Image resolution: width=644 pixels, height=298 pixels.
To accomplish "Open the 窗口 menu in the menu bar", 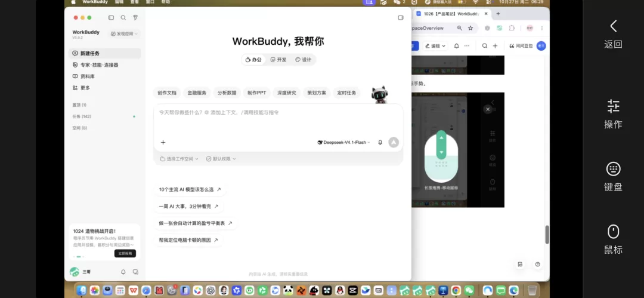I will tap(150, 2).
